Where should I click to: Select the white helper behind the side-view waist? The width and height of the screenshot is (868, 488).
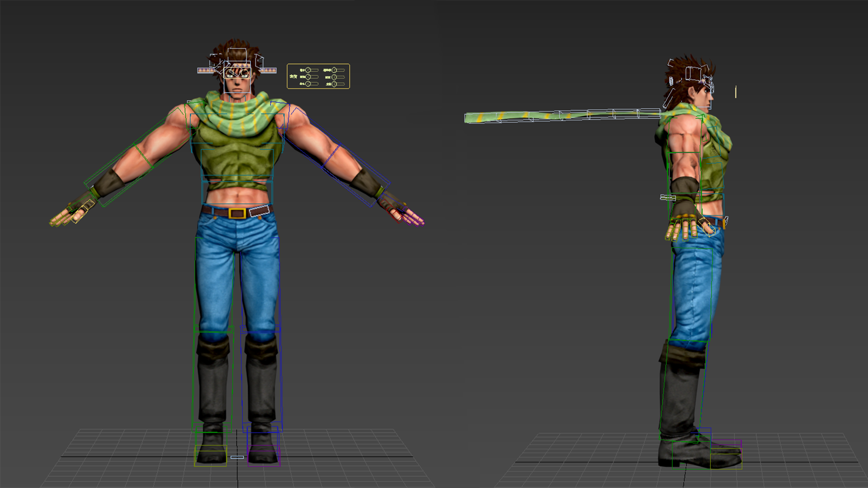click(x=668, y=197)
